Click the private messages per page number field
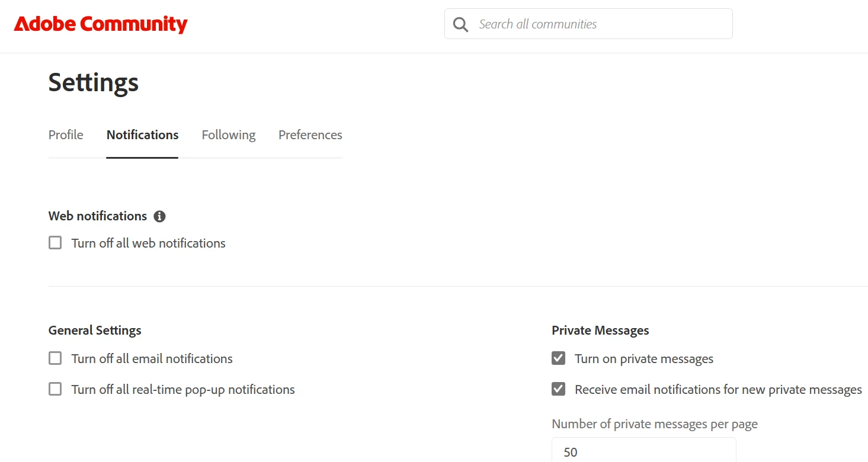 coord(643,452)
